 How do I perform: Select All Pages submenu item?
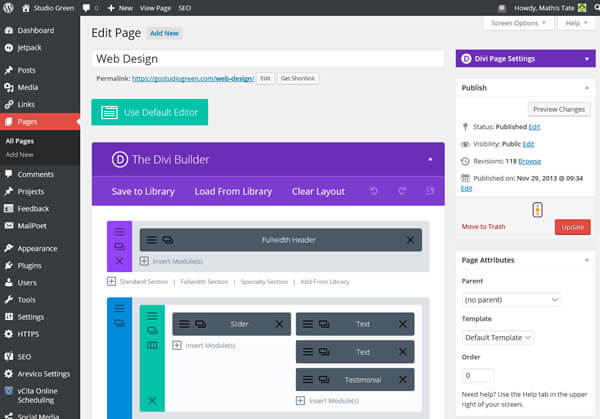point(20,141)
